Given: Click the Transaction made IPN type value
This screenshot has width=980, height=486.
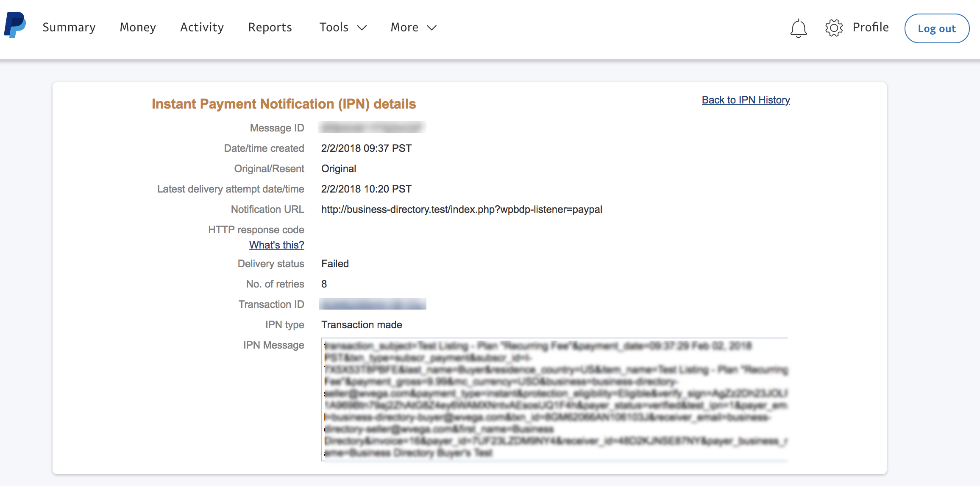Looking at the screenshot, I should click(x=362, y=325).
